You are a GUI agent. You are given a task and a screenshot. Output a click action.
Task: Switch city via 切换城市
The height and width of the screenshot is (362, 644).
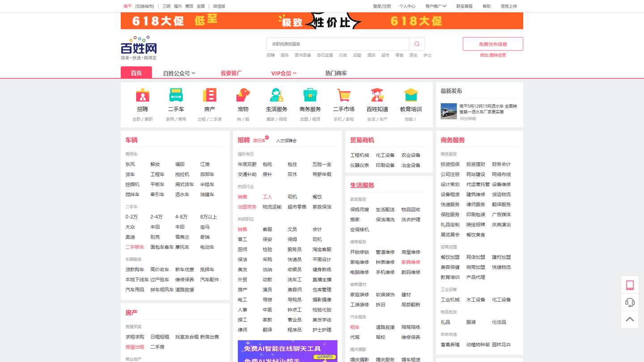click(x=144, y=6)
